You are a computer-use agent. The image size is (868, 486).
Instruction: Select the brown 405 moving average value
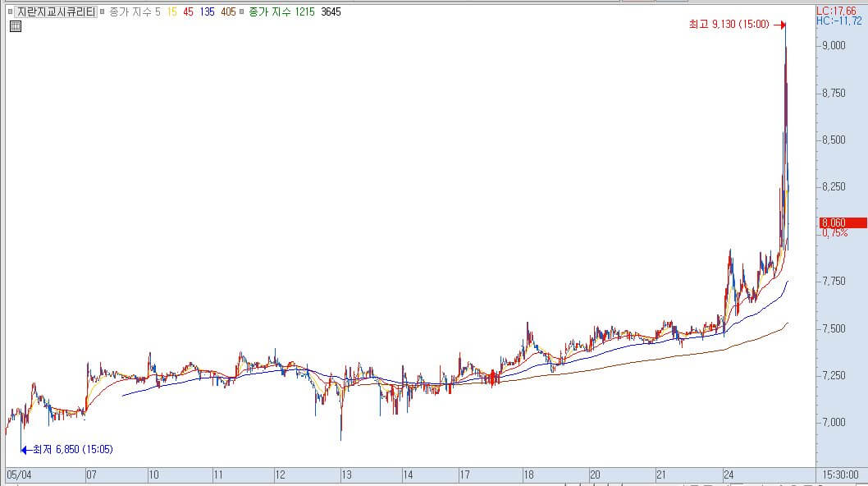pos(228,11)
